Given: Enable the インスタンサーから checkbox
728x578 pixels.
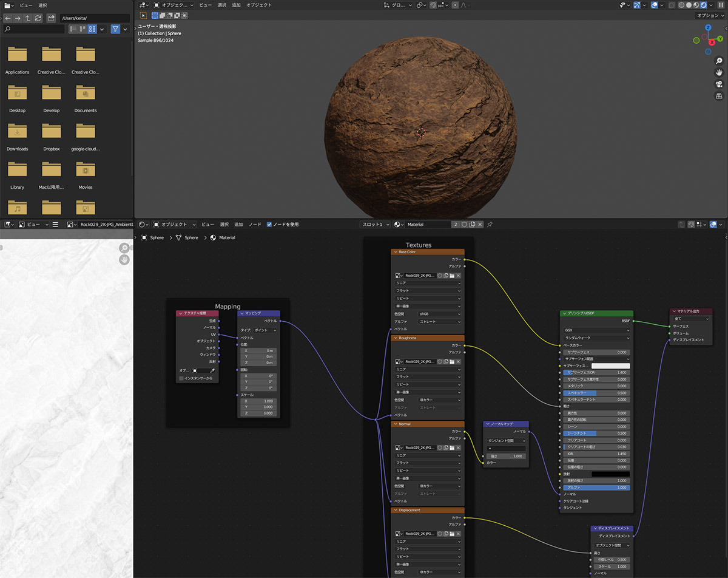Looking at the screenshot, I should [x=181, y=378].
